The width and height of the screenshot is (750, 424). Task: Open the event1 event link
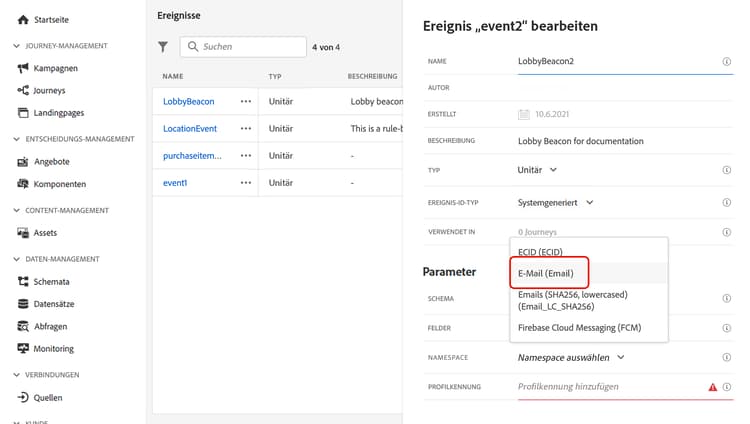pyautogui.click(x=175, y=183)
